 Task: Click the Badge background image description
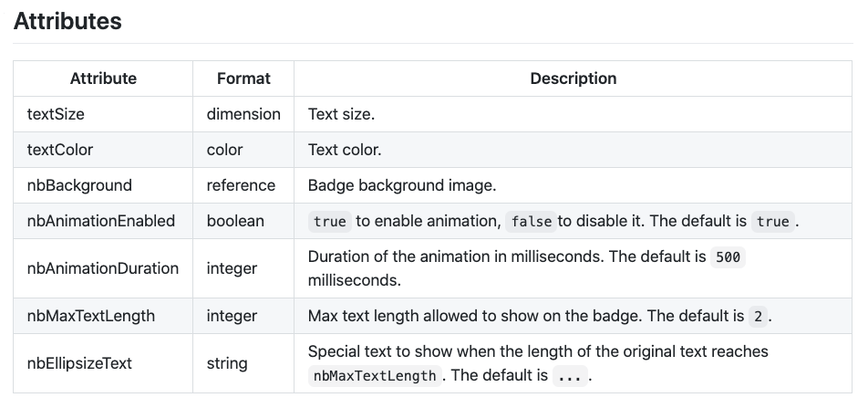[401, 185]
